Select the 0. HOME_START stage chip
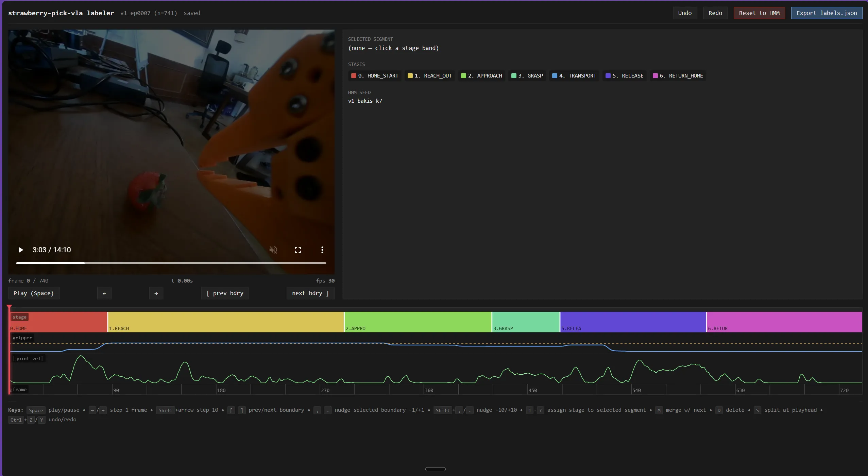868x476 pixels. (x=375, y=76)
